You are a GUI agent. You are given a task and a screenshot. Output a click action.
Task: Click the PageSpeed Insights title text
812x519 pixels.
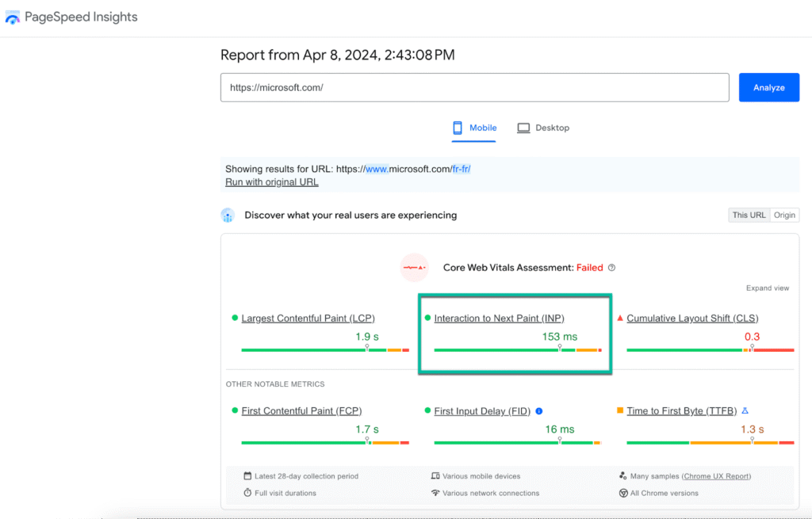pos(82,17)
